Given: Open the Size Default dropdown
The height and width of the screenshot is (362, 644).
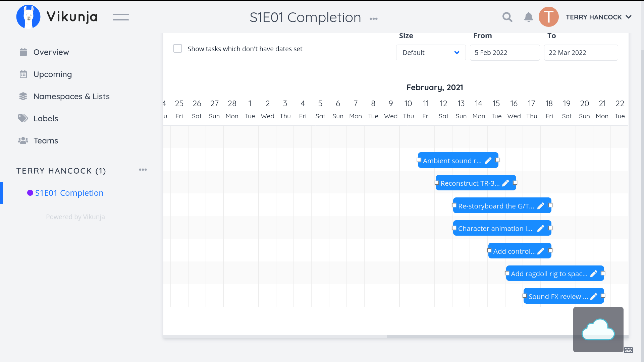Looking at the screenshot, I should click(x=431, y=53).
